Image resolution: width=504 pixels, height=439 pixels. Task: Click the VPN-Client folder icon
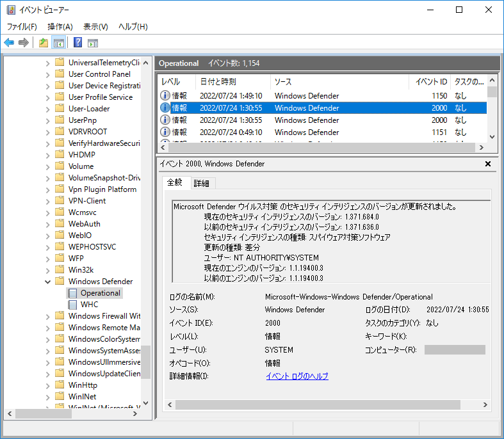click(x=60, y=200)
